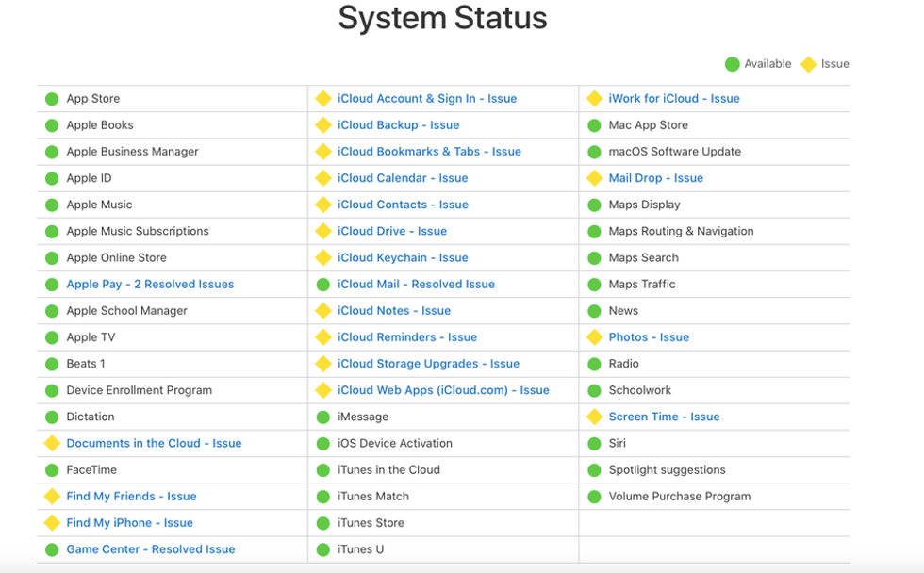Open Documents in the Cloud issue

coord(154,443)
